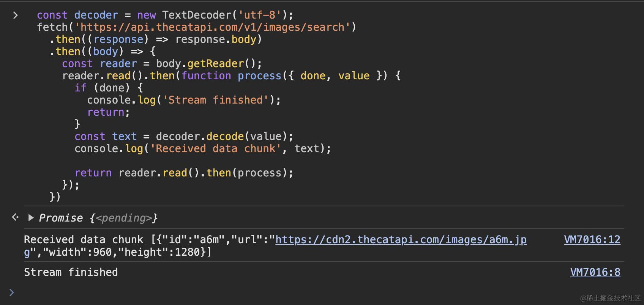The image size is (644, 305).
Task: Click 'function process' in the code
Action: 231,76
